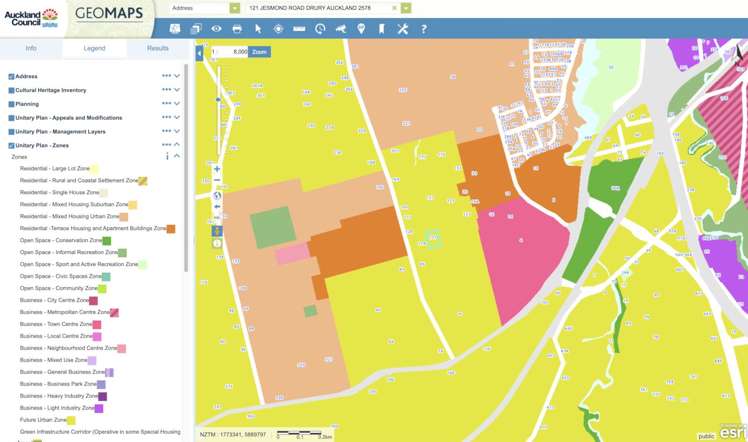Collapse the Unitary Plan - Zones group
The height and width of the screenshot is (442, 748).
tap(177, 145)
